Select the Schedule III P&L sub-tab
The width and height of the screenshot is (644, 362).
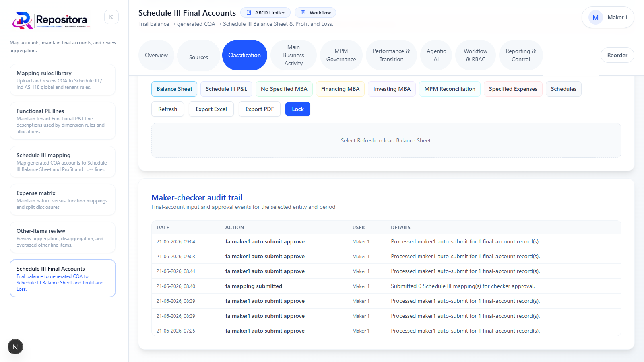pos(226,89)
